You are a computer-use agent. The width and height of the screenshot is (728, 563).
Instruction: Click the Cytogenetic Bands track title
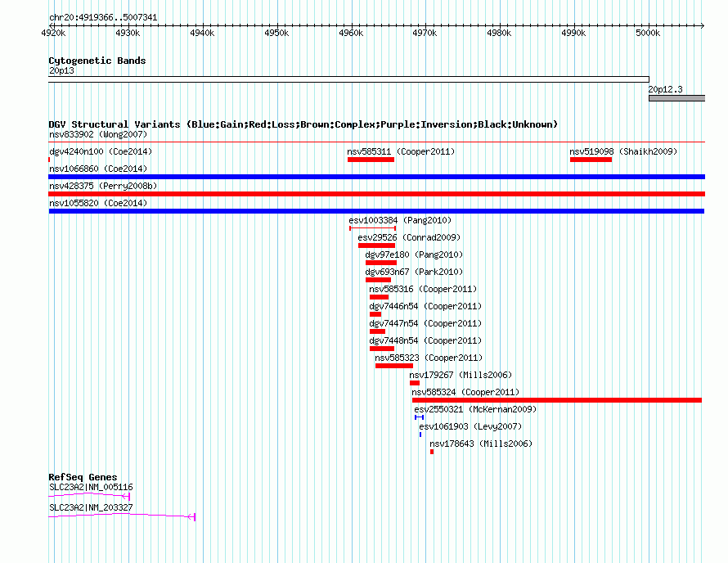tap(97, 61)
